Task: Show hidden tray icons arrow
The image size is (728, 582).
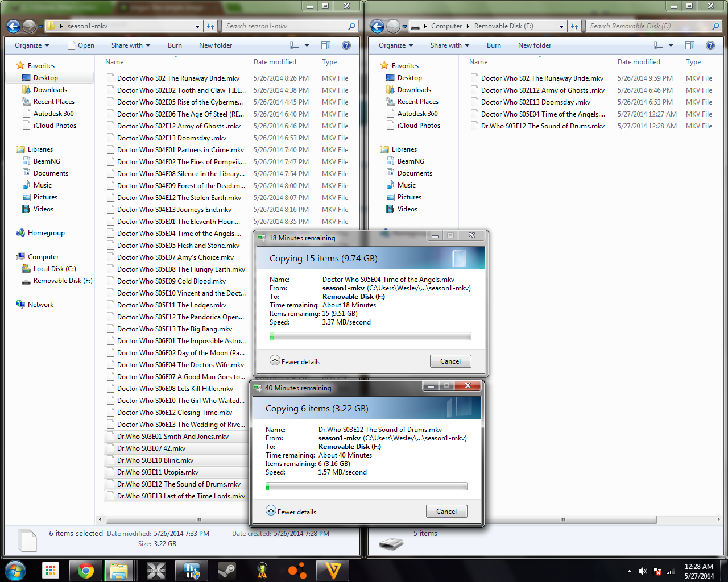Action: [629, 571]
